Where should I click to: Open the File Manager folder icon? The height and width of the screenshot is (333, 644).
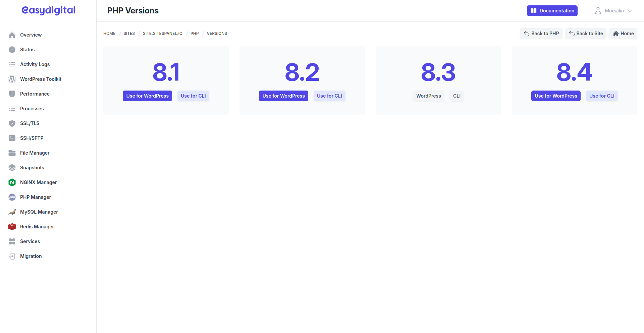tap(12, 153)
